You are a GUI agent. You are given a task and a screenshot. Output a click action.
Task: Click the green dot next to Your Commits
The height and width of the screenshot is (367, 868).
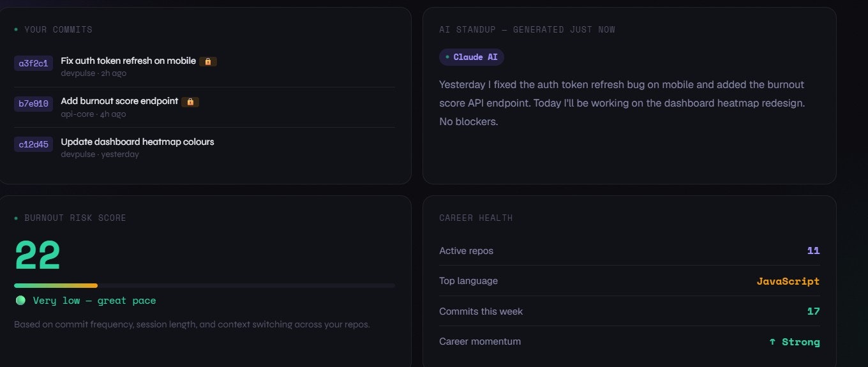click(x=16, y=29)
